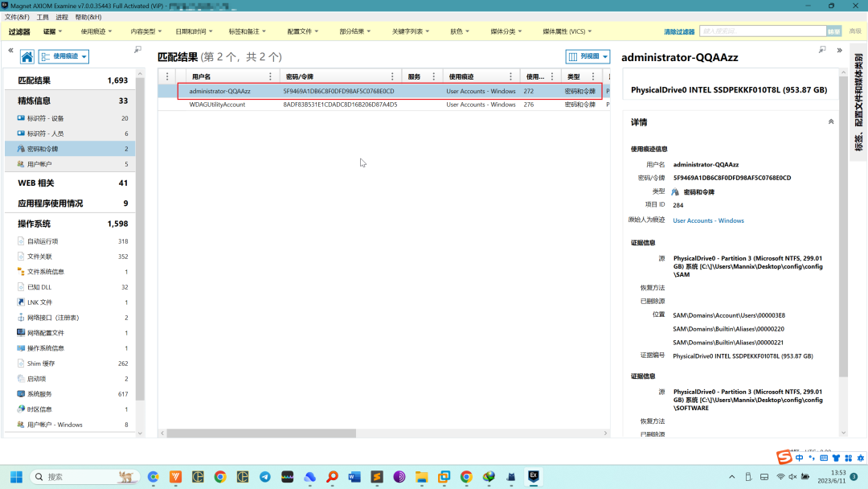Open 系统服务 artifacts

pyautogui.click(x=70, y=394)
